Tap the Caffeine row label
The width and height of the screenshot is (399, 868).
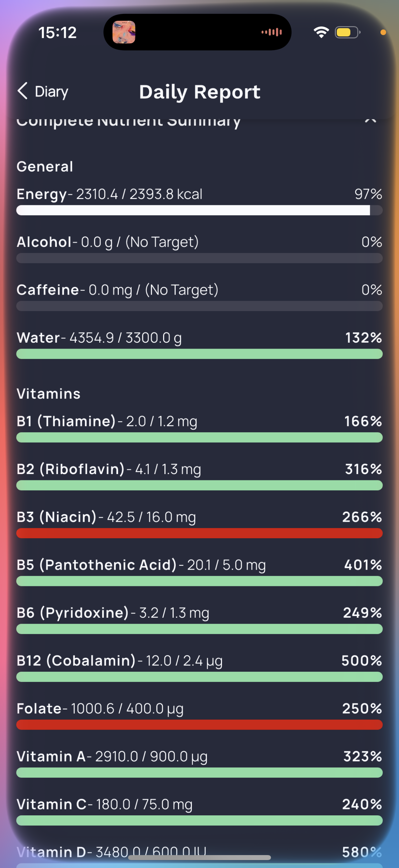click(x=48, y=290)
